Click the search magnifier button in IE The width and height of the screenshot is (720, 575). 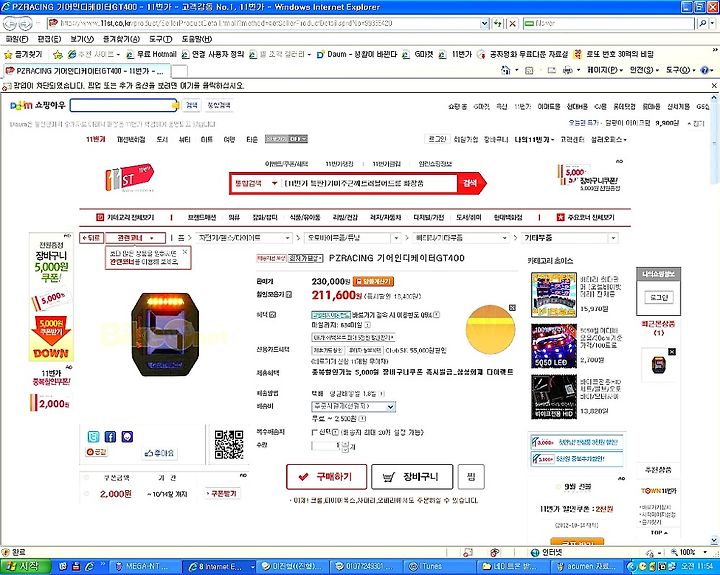pos(703,23)
